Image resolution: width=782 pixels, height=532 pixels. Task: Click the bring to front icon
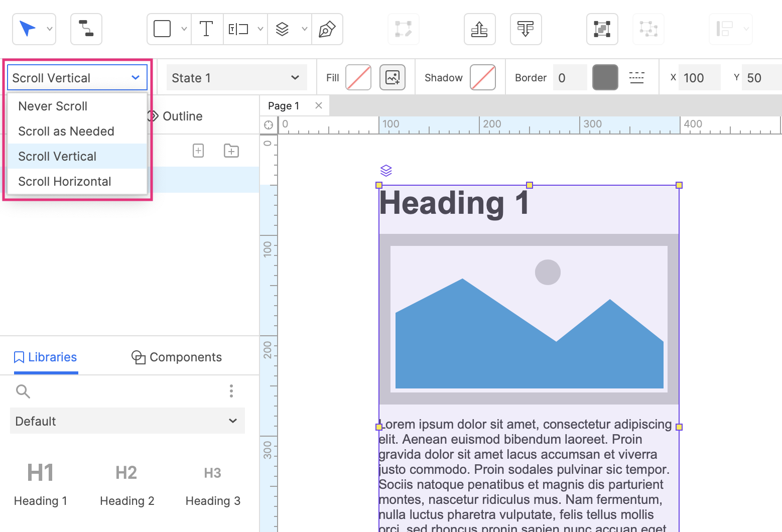pyautogui.click(x=479, y=29)
